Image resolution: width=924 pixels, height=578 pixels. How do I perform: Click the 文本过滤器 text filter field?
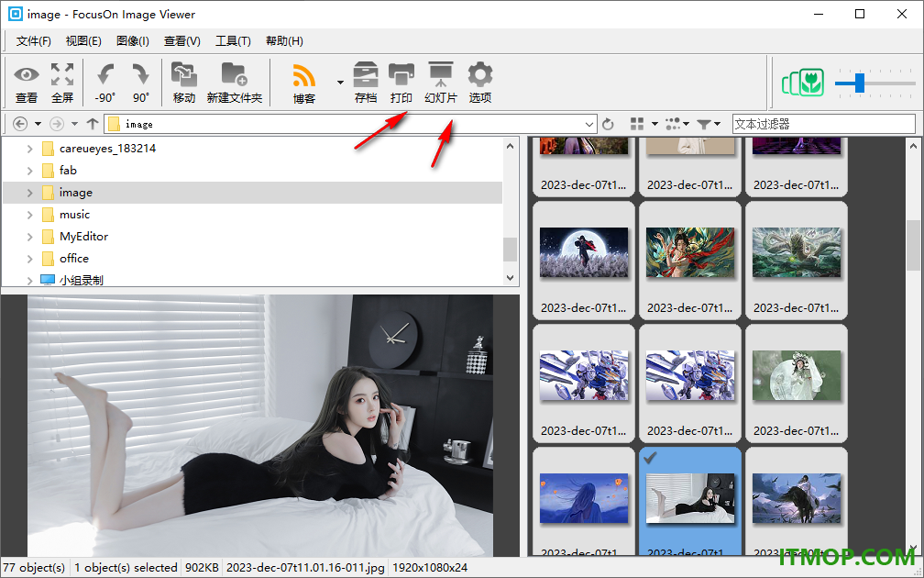tap(824, 124)
